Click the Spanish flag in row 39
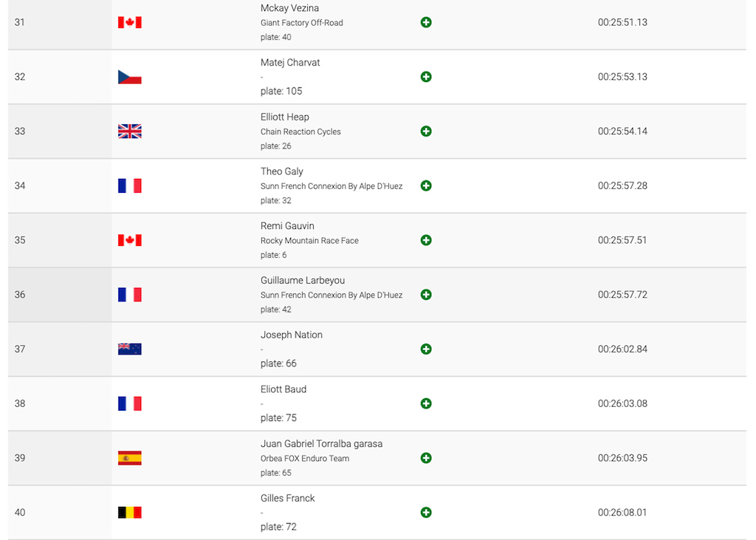The height and width of the screenshot is (540, 756). 130,458
